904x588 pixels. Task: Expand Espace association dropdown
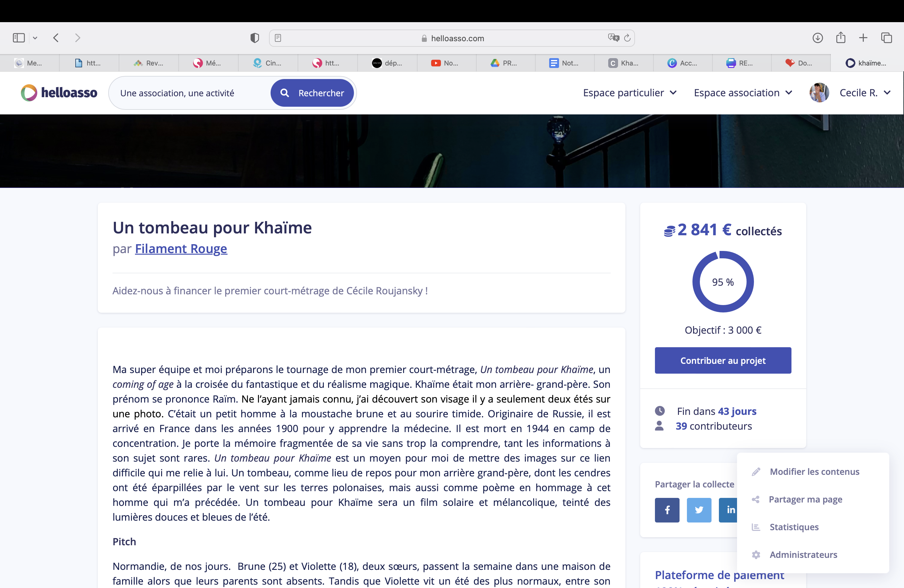pos(743,93)
